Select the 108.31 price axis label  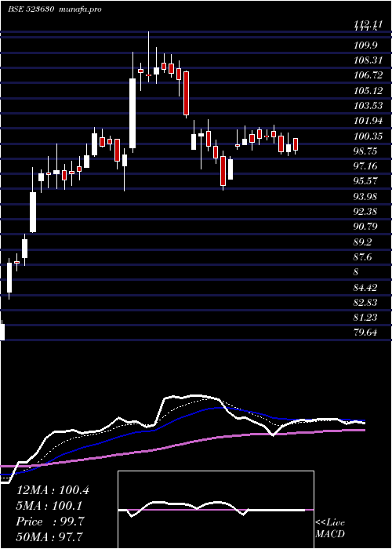[x=368, y=60]
